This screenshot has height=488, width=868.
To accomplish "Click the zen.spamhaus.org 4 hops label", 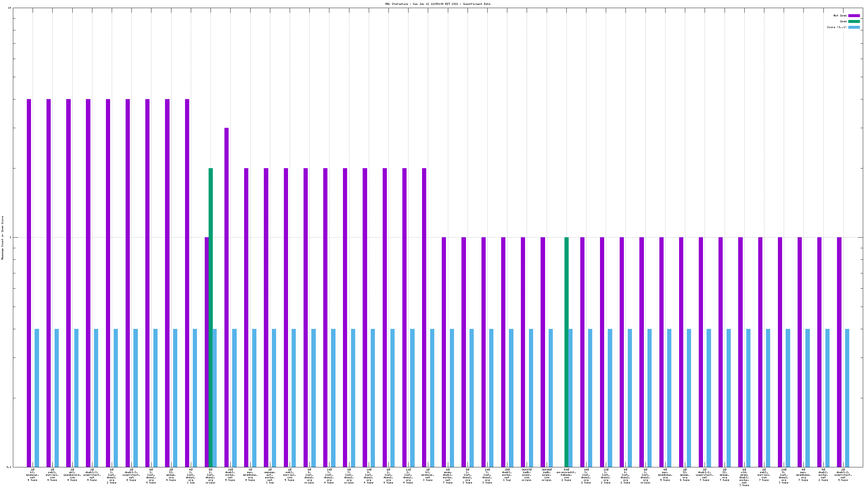I will click(250, 474).
